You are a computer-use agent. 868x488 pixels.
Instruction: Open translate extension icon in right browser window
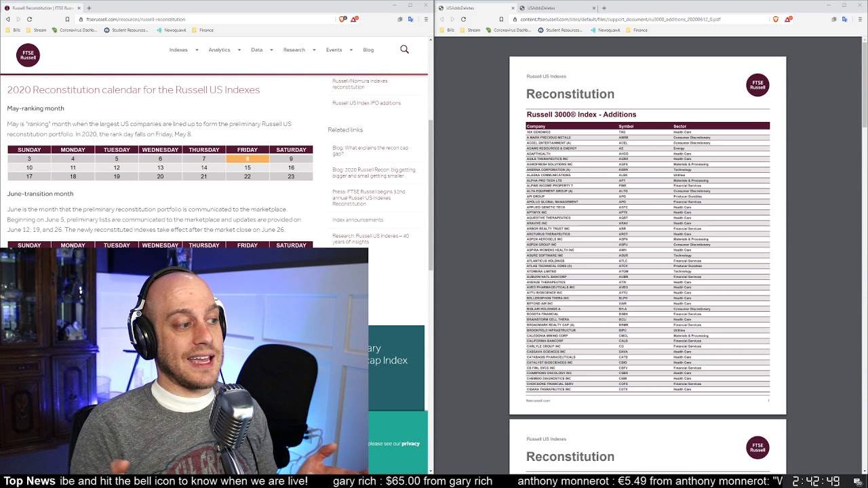click(845, 19)
